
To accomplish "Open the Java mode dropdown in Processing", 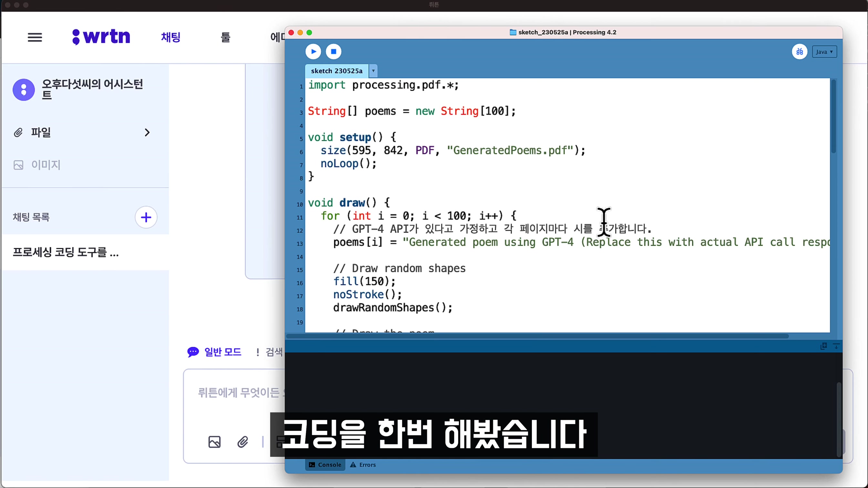I will (x=824, y=52).
